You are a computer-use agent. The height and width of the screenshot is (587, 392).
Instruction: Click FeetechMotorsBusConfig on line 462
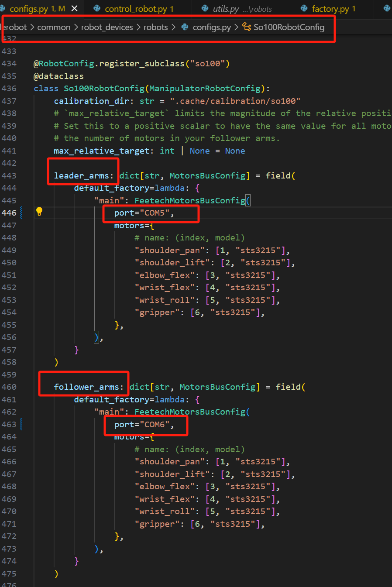coord(190,412)
